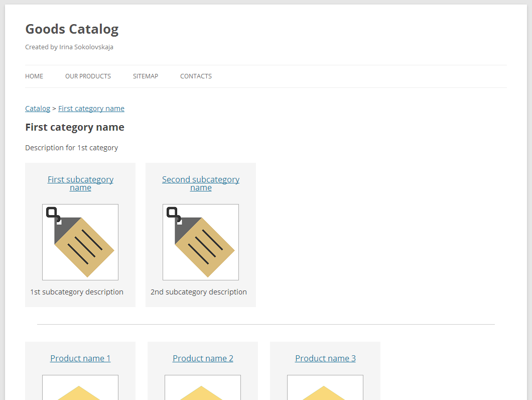The image size is (532, 400).
Task: Open the Product name 3 thumbnail image
Action: point(325,388)
